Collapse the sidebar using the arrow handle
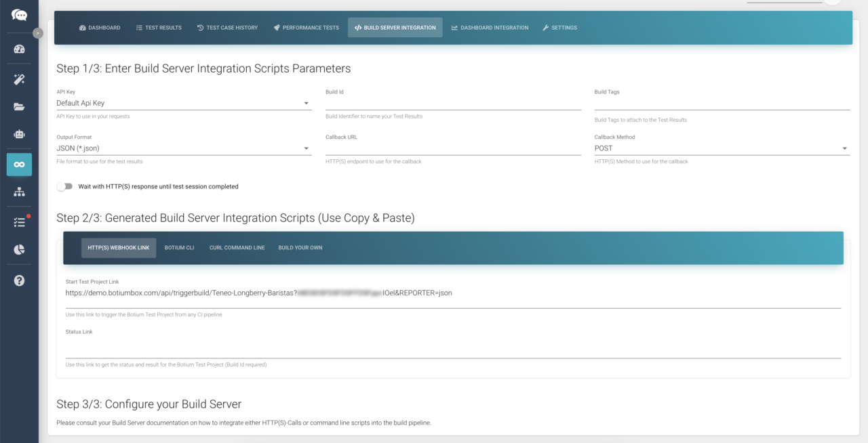The height and width of the screenshot is (443, 868). 38,33
